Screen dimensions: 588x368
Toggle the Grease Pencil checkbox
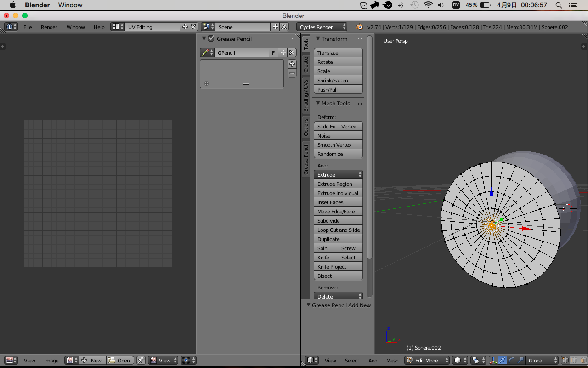[x=211, y=39]
